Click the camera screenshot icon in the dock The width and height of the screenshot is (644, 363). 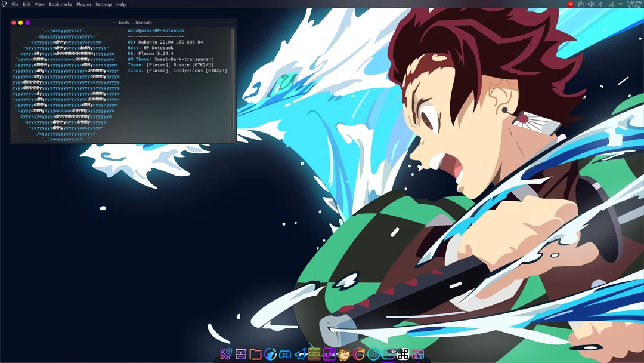tap(418, 354)
